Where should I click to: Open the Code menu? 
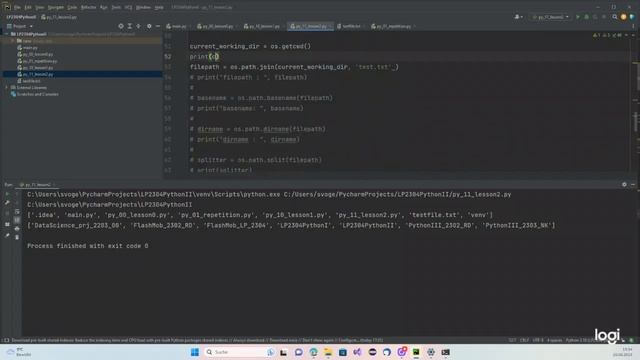tap(72, 7)
